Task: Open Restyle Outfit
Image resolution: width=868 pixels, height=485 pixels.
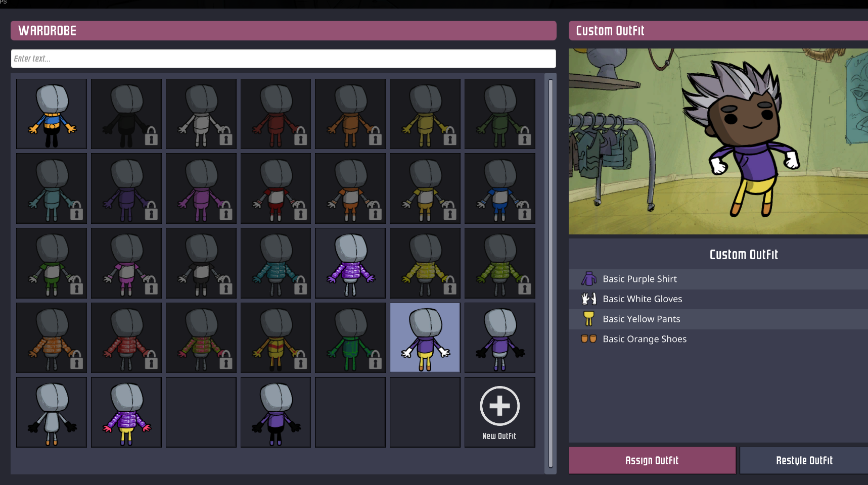Action: click(x=804, y=460)
